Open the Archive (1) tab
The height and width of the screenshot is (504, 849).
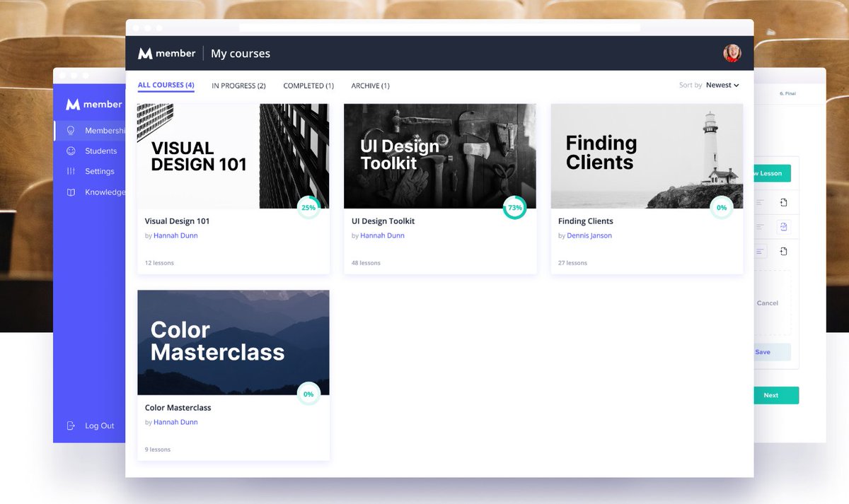pos(370,86)
